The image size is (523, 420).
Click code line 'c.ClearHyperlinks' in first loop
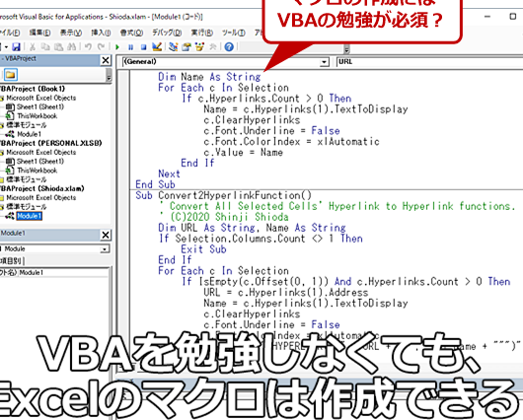point(252,120)
